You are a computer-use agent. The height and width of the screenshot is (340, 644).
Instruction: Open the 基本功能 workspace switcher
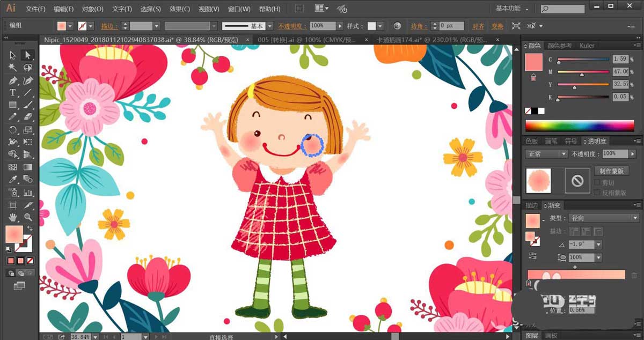point(512,9)
